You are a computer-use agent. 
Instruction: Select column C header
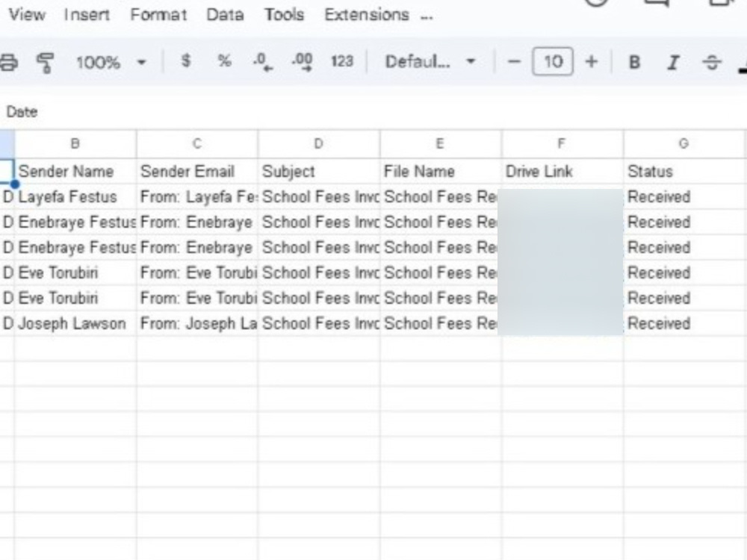coord(197,144)
